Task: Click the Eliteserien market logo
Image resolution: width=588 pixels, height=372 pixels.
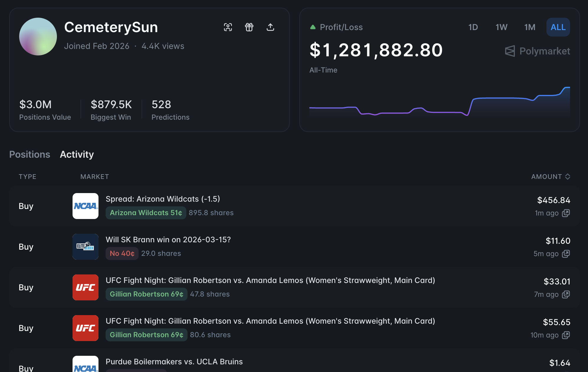Action: (86, 247)
